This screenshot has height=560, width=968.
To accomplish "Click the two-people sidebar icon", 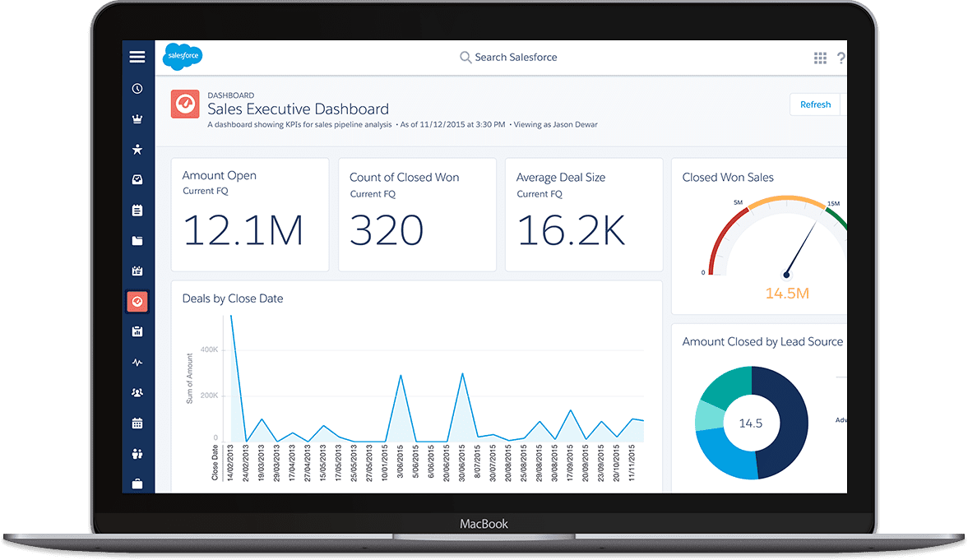I will [x=137, y=454].
